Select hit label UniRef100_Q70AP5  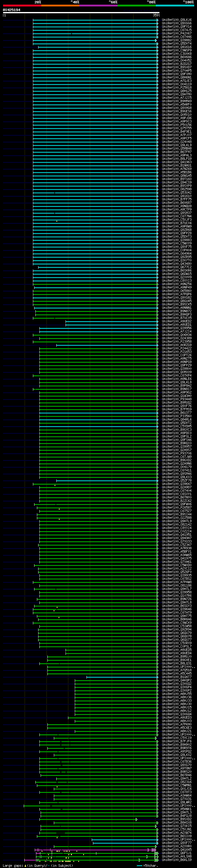177,71
